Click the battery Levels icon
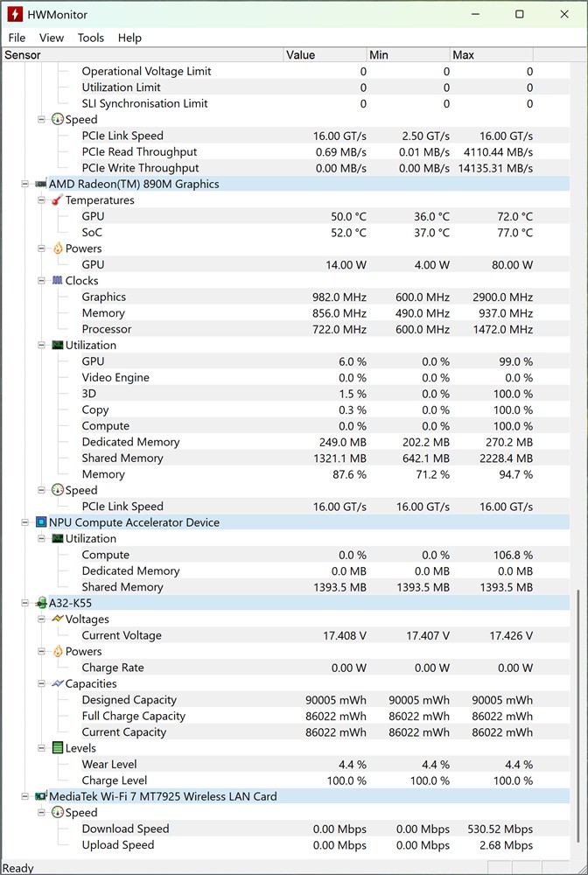Image resolution: width=588 pixels, height=875 pixels. [58, 748]
